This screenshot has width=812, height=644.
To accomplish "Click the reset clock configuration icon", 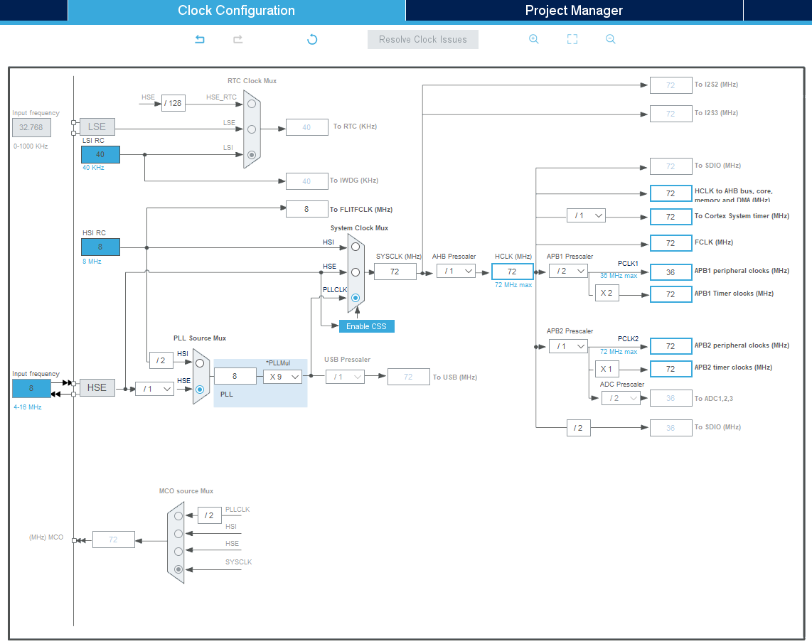I will pos(311,39).
